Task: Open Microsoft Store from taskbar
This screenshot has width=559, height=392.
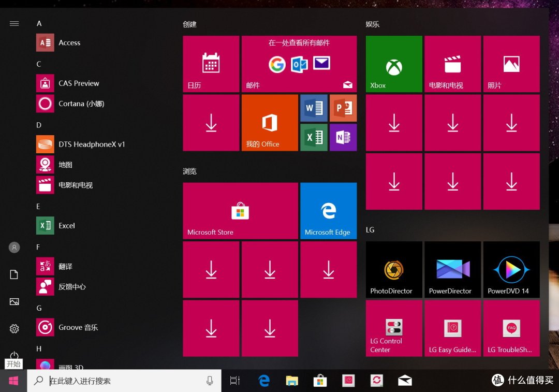Action: coord(320,381)
